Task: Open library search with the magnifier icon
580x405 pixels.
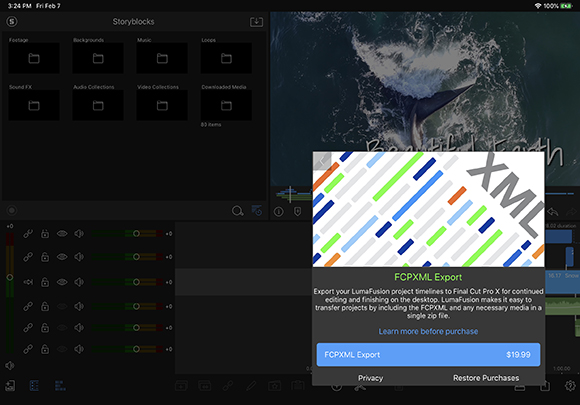Action: coord(237,211)
